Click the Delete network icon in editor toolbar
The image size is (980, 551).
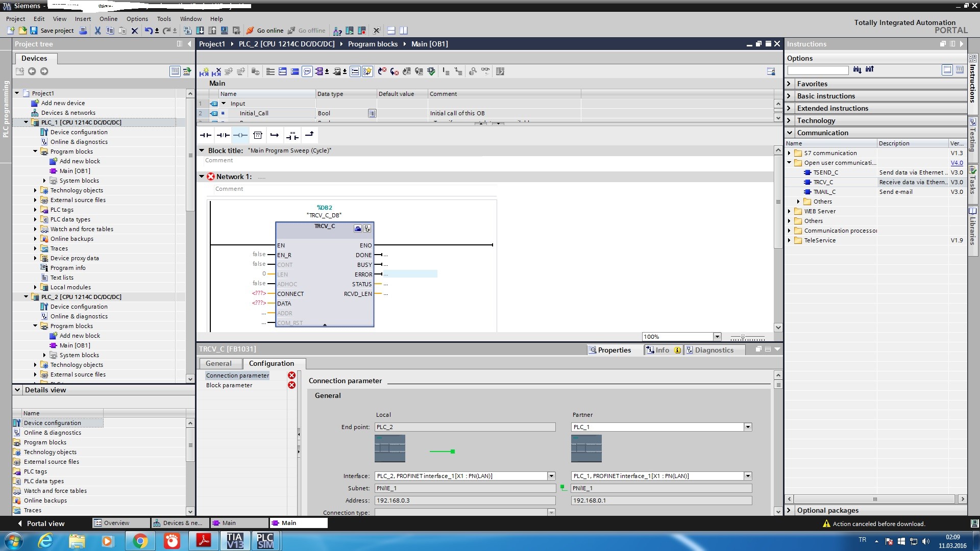[x=216, y=71]
